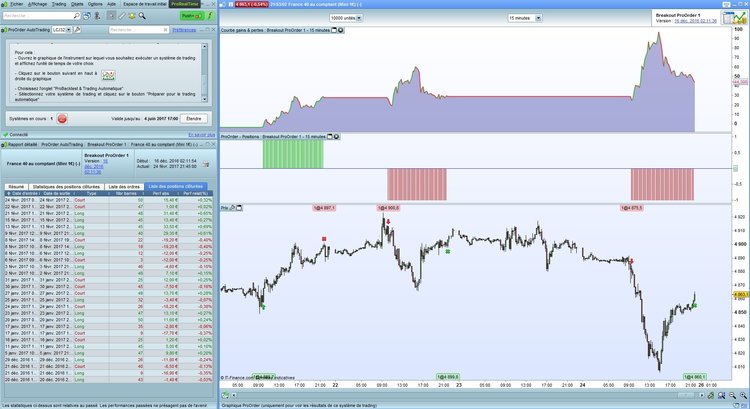750x409 pixels.
Task: Expand the account selector dropdown
Action: pyautogui.click(x=68, y=30)
